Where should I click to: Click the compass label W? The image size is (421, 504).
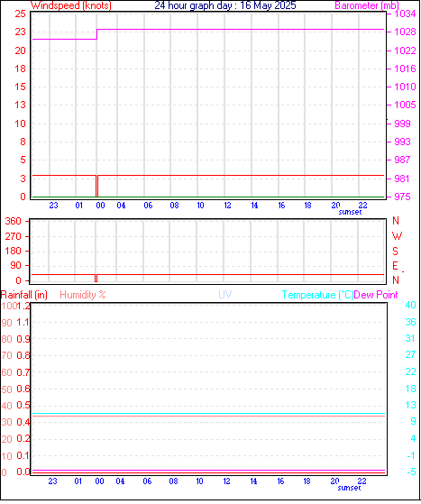pyautogui.click(x=397, y=236)
